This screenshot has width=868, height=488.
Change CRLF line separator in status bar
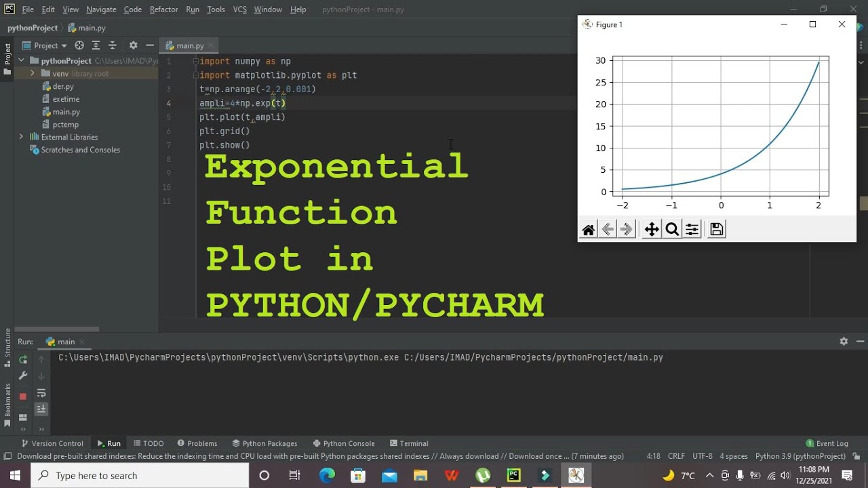pos(676,456)
